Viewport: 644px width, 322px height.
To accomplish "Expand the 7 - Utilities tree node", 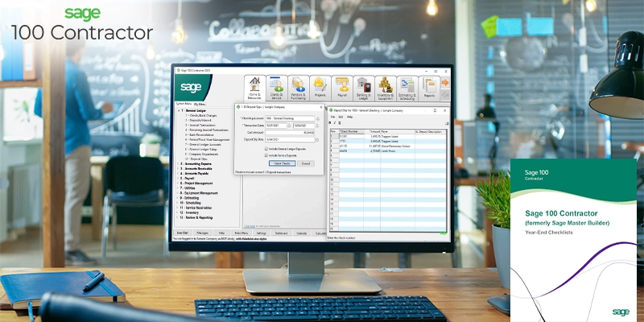I will [x=178, y=188].
